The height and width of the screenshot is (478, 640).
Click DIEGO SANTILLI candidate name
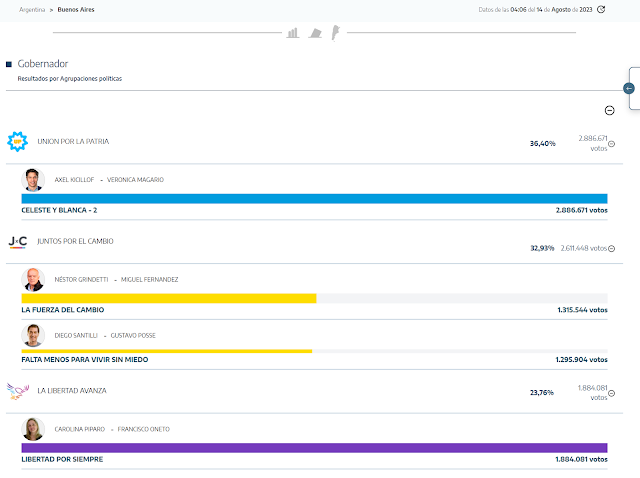point(76,336)
